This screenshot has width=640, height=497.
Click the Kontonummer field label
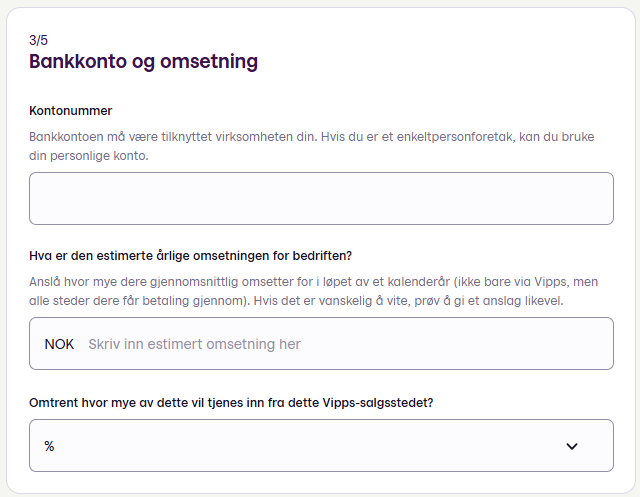click(x=70, y=110)
